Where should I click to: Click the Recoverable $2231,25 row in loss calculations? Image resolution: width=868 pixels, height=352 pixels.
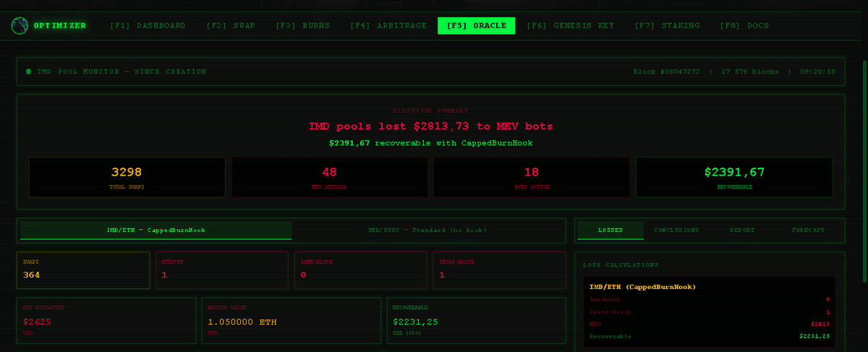click(x=710, y=337)
